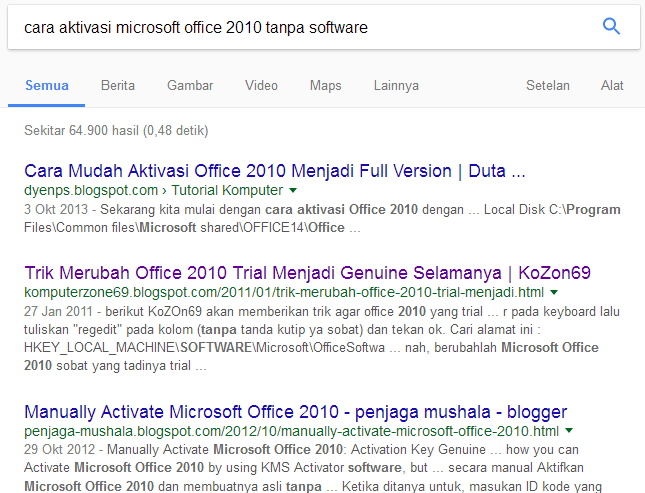
Task: Expand dropdown arrow beside dyenps.blogspot.com
Action: point(293,191)
